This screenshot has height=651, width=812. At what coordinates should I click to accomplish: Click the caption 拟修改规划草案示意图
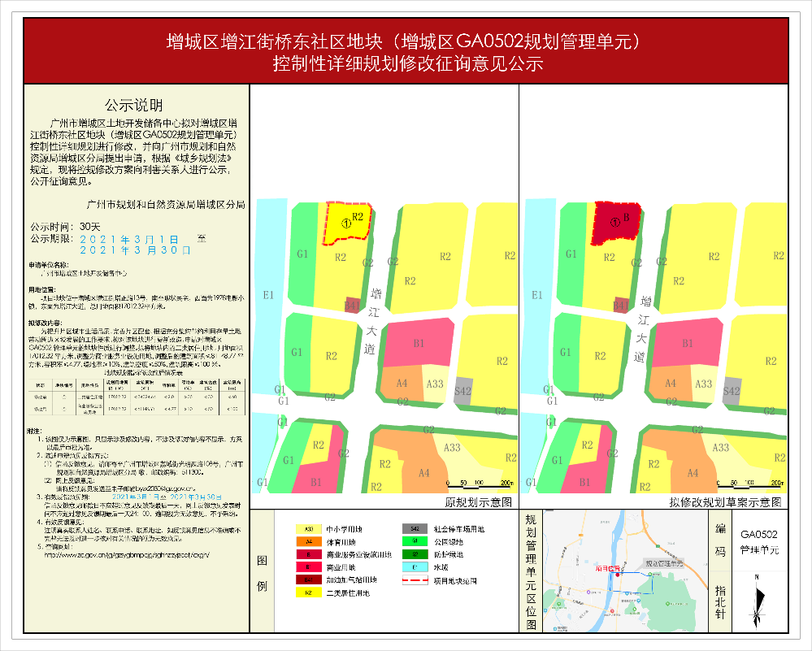point(725,501)
